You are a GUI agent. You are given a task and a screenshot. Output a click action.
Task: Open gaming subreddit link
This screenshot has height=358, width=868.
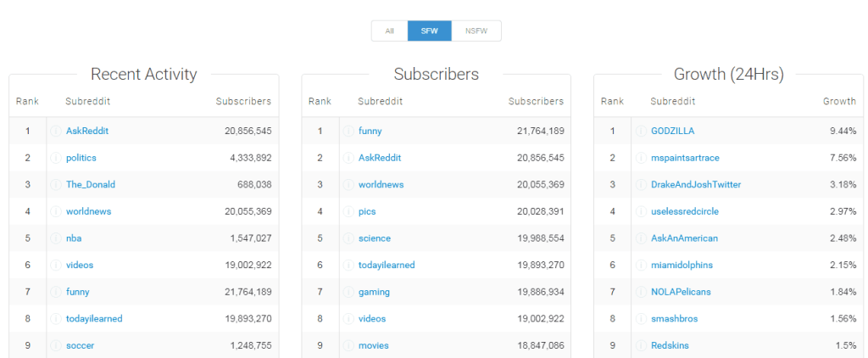[x=374, y=292]
